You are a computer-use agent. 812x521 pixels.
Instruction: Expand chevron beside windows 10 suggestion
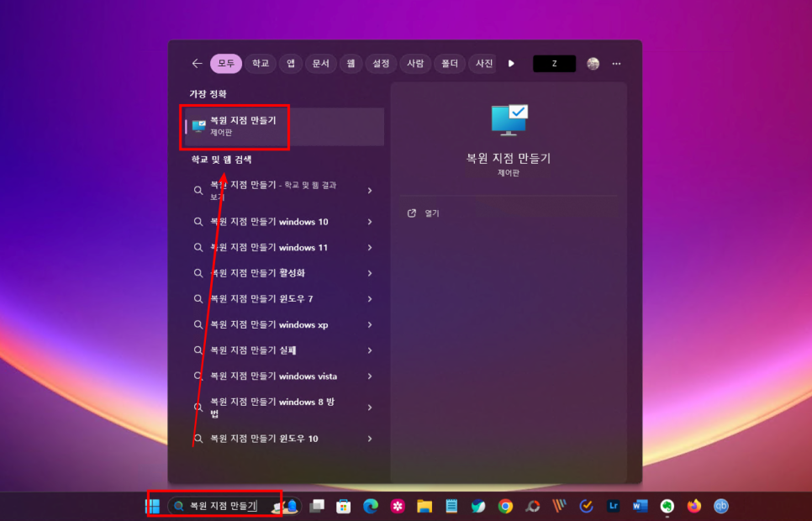click(x=370, y=222)
